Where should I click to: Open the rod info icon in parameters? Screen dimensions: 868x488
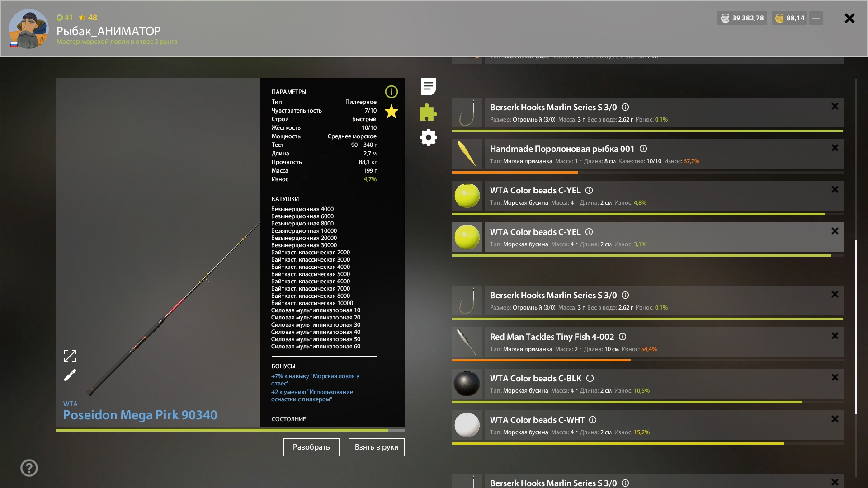click(391, 92)
